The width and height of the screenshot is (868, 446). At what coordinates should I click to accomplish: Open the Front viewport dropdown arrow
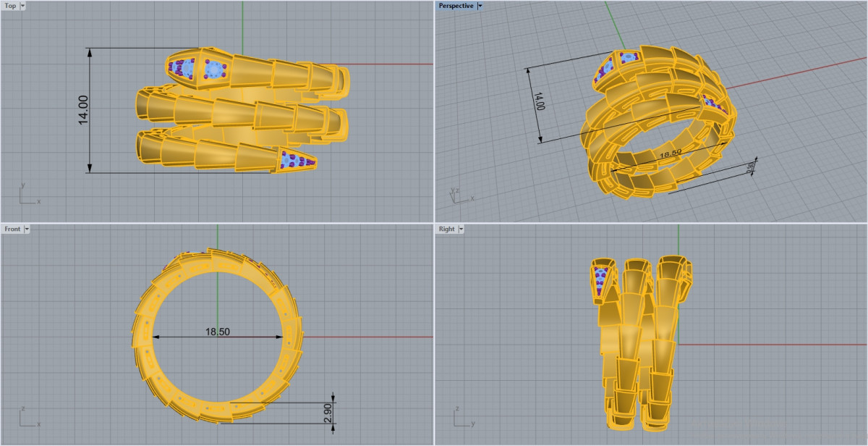pyautogui.click(x=27, y=229)
